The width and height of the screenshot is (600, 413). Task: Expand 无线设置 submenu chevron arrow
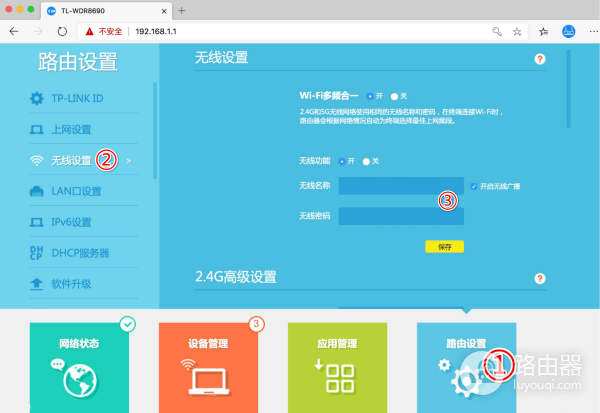[x=129, y=160]
